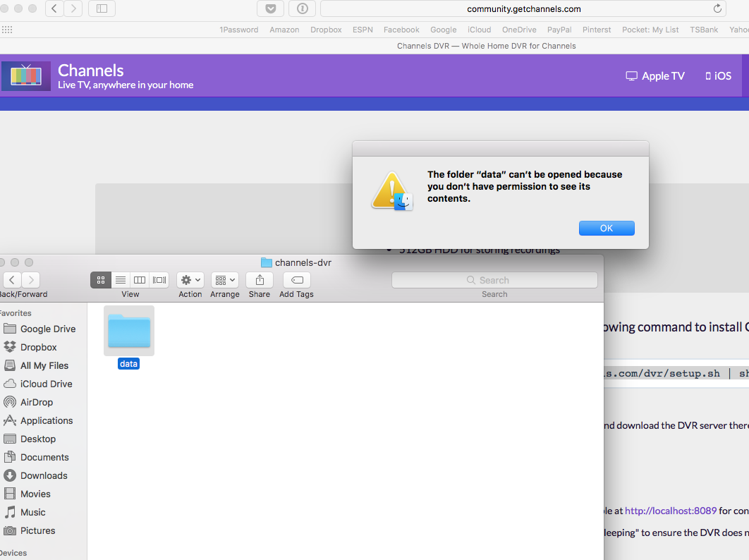The image size is (749, 560).
Task: Switch Finder to list view
Action: tap(121, 280)
